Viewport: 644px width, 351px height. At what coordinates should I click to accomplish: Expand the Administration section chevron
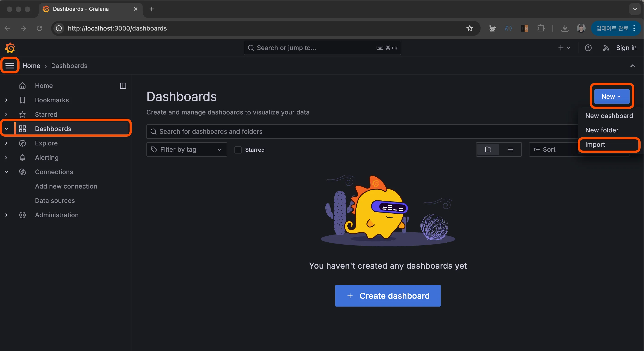point(6,215)
